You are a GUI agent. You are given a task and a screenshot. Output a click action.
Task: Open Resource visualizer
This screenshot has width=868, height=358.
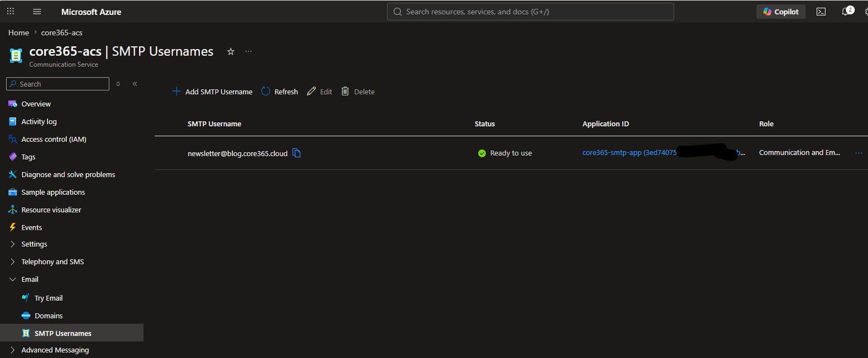click(x=51, y=210)
